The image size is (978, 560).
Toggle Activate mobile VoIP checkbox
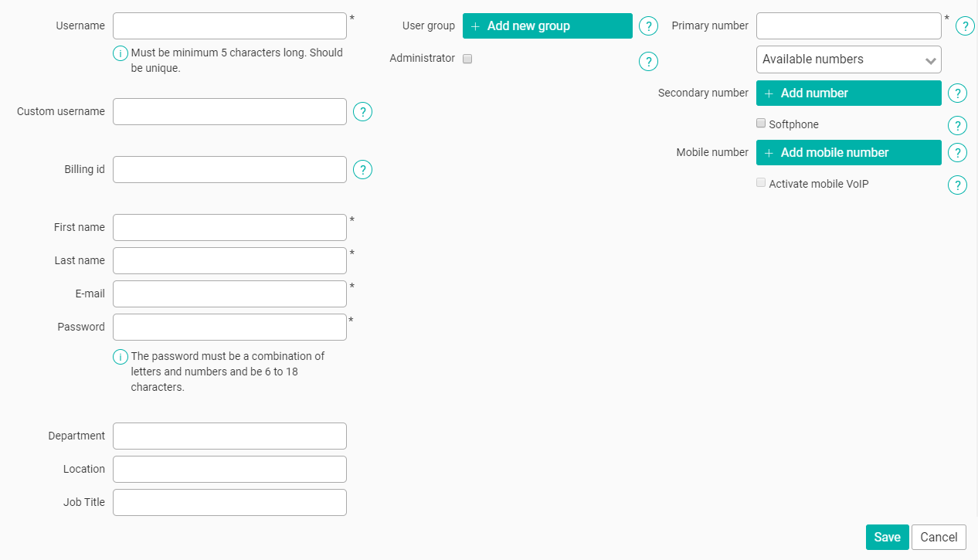tap(761, 182)
